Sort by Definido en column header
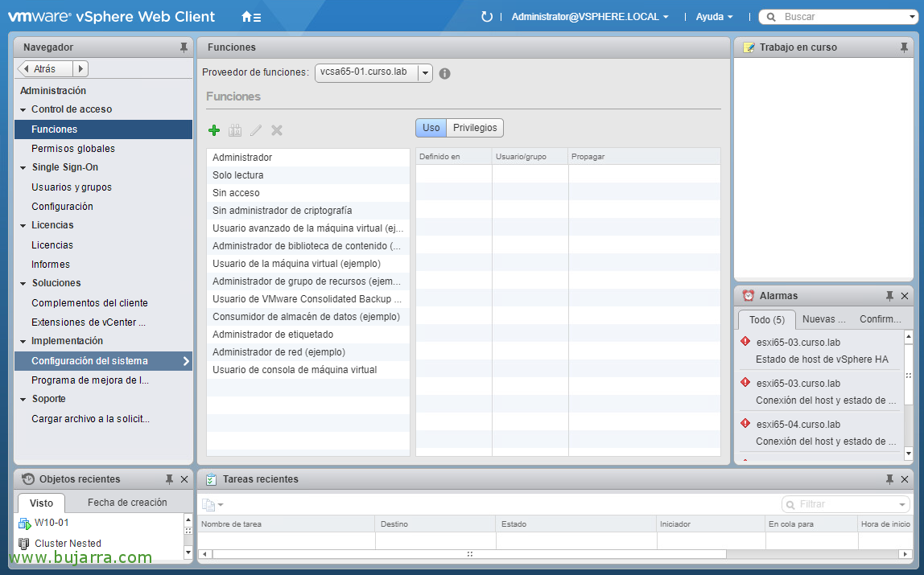 [454, 157]
